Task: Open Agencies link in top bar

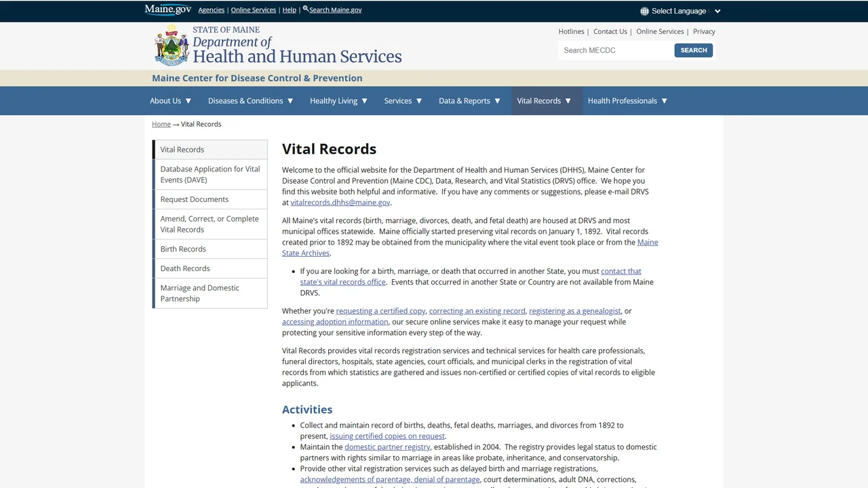Action: [x=211, y=10]
